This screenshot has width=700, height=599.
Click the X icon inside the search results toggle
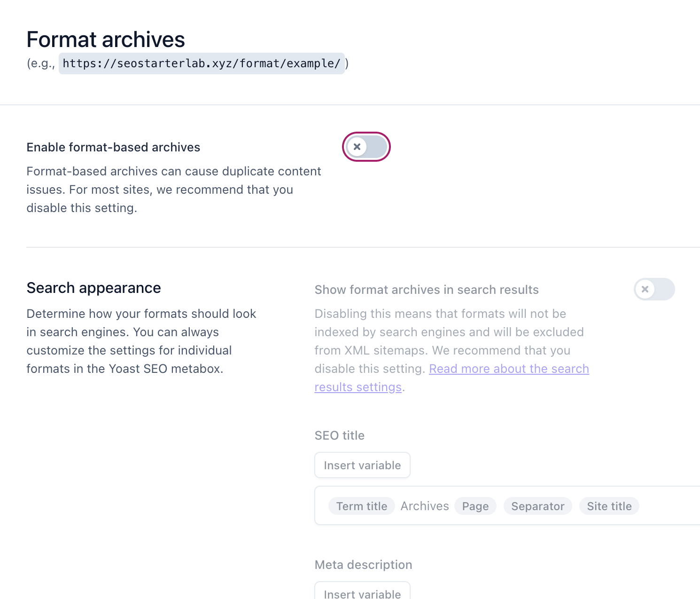point(645,289)
